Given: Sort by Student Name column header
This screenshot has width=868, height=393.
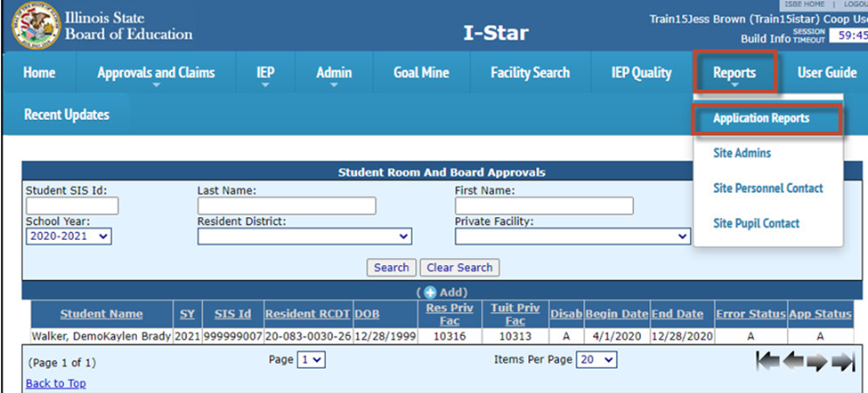Looking at the screenshot, I should click(101, 315).
